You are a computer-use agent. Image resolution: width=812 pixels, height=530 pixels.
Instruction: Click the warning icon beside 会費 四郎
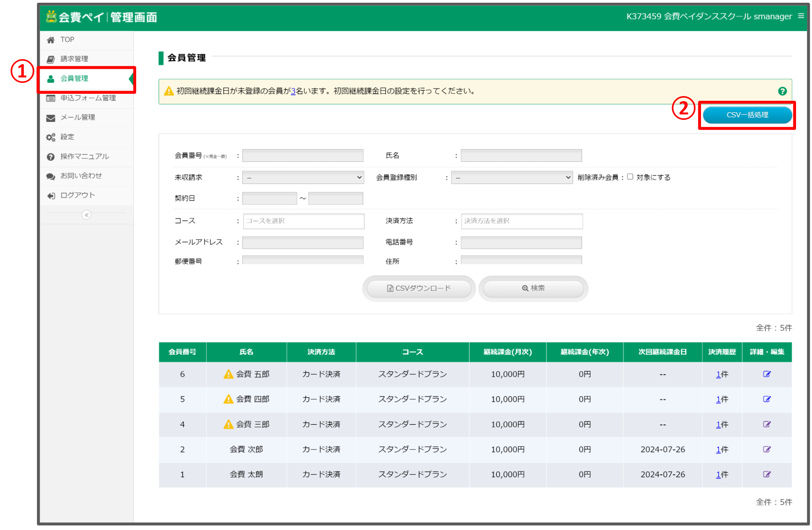click(x=228, y=399)
